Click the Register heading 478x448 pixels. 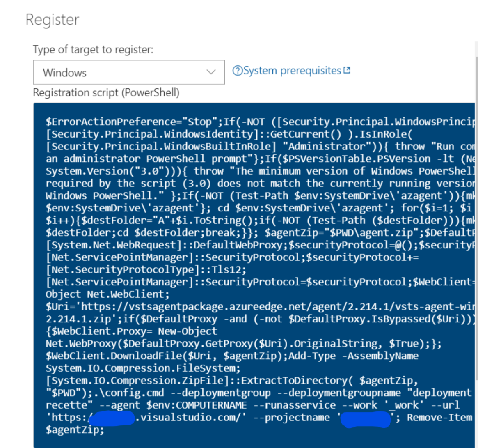coord(53,20)
